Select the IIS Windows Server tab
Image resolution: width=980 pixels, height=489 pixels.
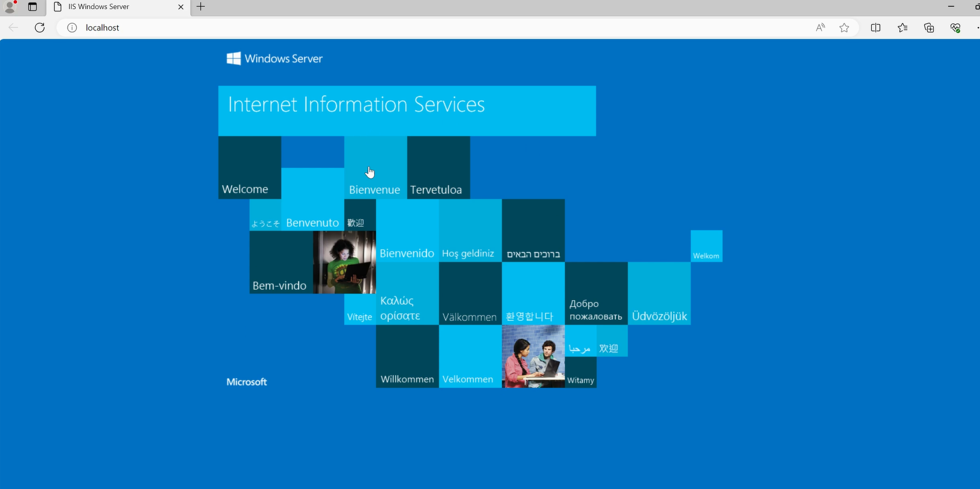tap(118, 7)
